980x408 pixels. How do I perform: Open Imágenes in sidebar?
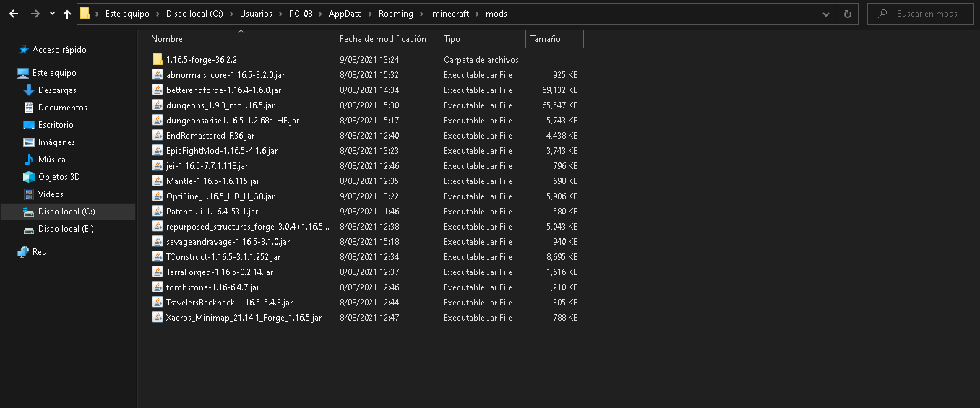pos(56,142)
